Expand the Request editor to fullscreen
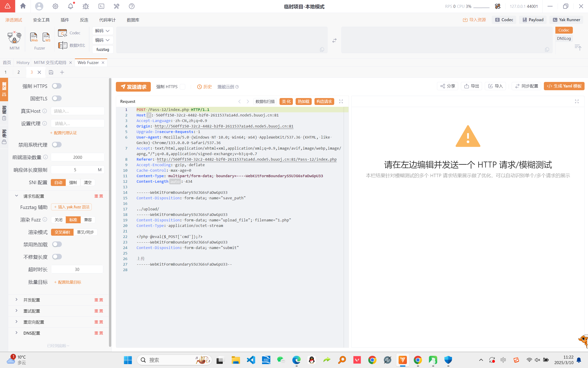This screenshot has width=588, height=368. coord(341,101)
